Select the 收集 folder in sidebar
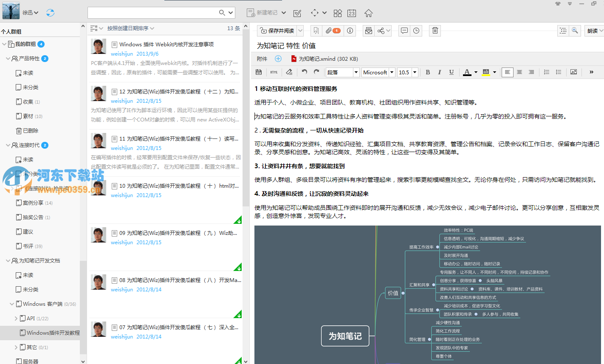The image size is (604, 364). point(28,102)
